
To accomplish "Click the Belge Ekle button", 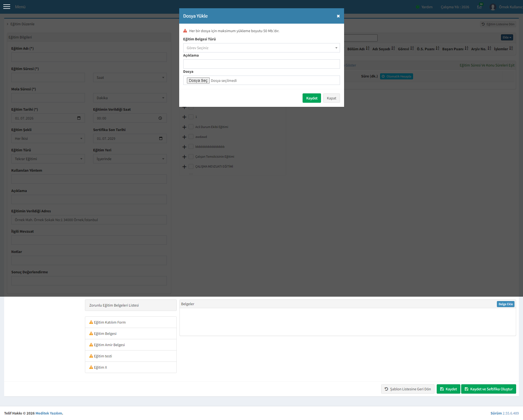I will pos(505,304).
